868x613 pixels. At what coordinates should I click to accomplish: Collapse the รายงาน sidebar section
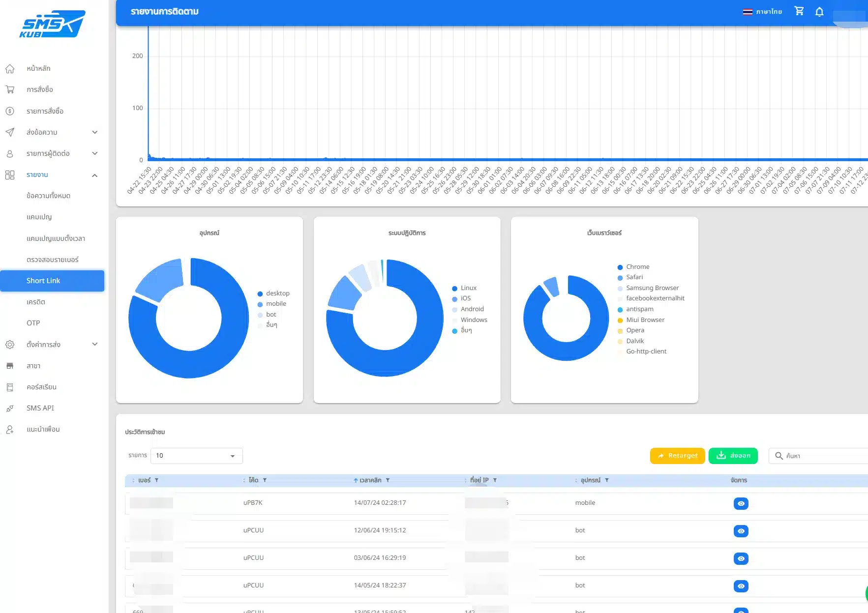click(x=95, y=175)
